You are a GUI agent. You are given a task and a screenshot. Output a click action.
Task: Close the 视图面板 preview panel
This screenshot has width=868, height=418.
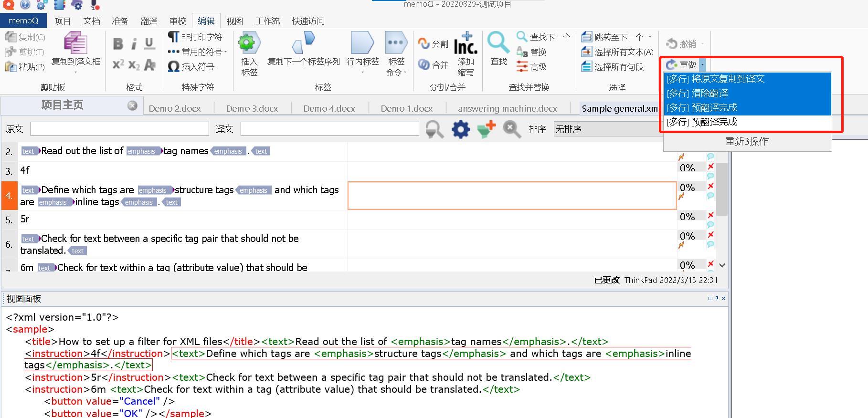tap(724, 298)
